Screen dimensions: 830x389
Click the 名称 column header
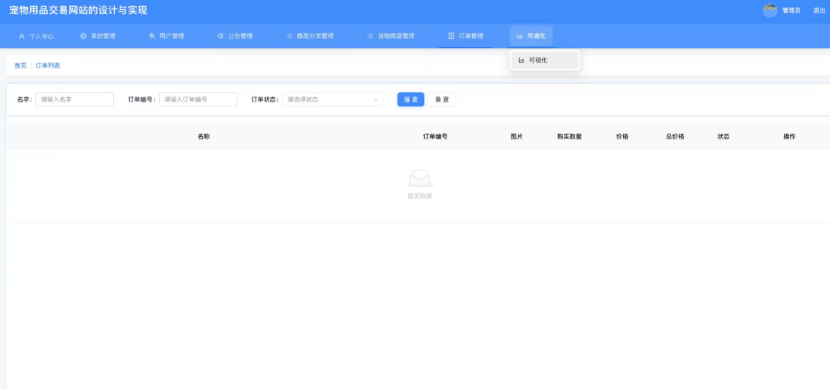tap(204, 137)
